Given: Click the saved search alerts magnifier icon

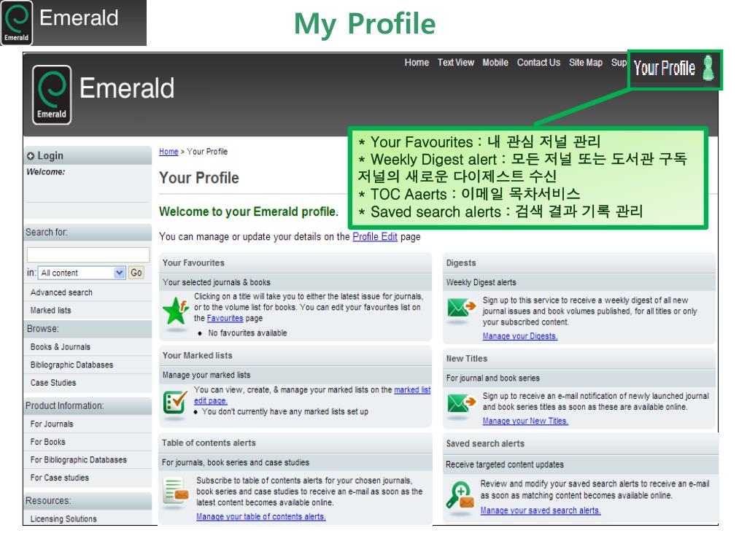Looking at the screenshot, I should 460,495.
